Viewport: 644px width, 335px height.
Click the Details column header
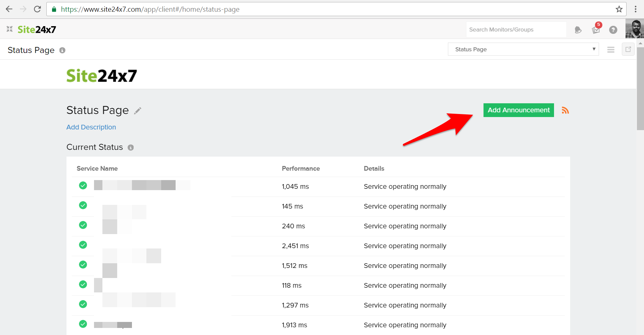[374, 168]
